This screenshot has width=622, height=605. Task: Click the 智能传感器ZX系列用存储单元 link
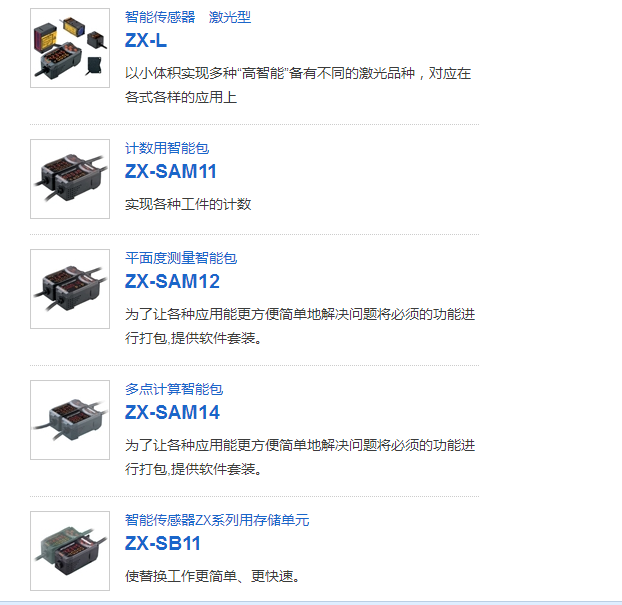(x=217, y=520)
